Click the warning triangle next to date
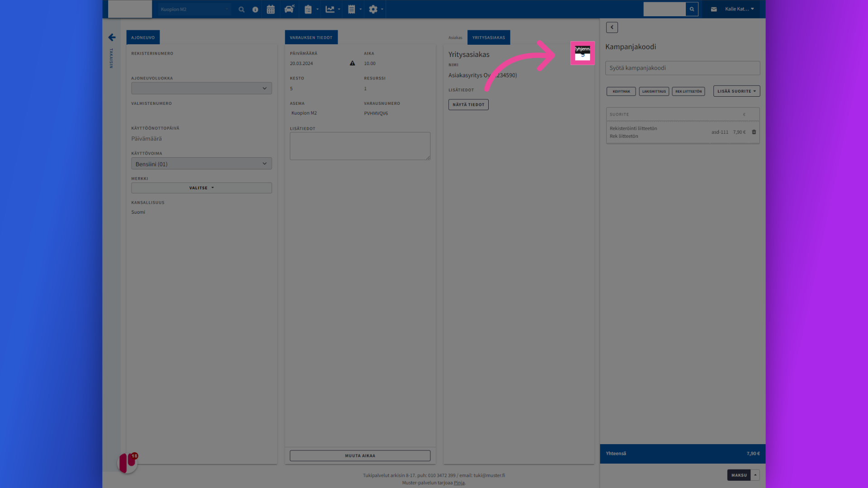The image size is (868, 488). click(x=352, y=63)
